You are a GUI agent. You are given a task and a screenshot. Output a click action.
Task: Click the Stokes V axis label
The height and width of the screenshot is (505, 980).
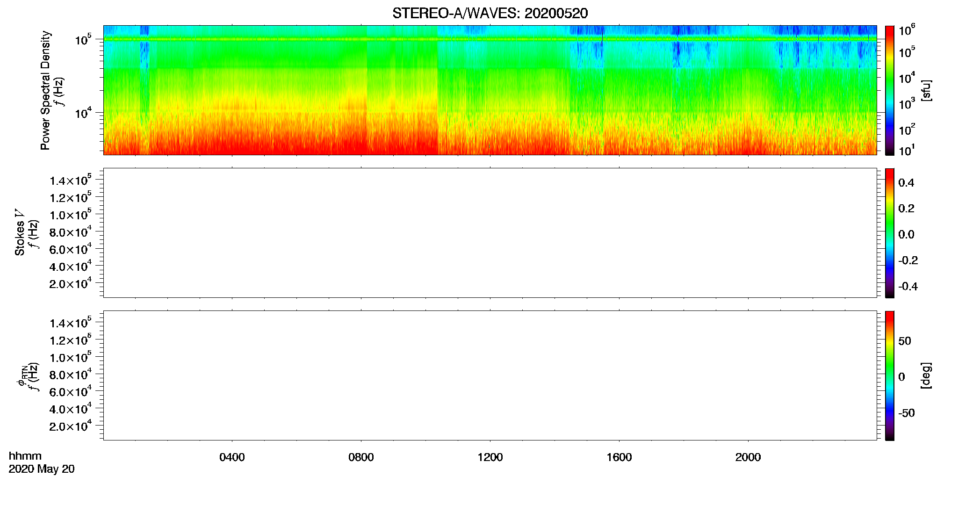(20, 233)
